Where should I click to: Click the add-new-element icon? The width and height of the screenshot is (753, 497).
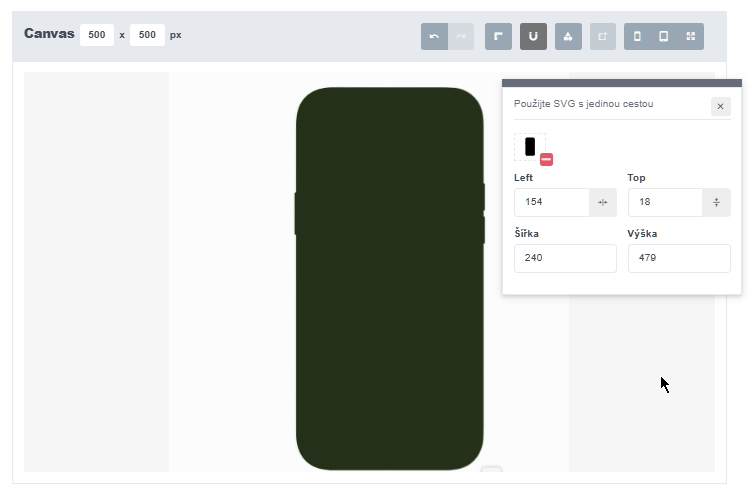603,36
